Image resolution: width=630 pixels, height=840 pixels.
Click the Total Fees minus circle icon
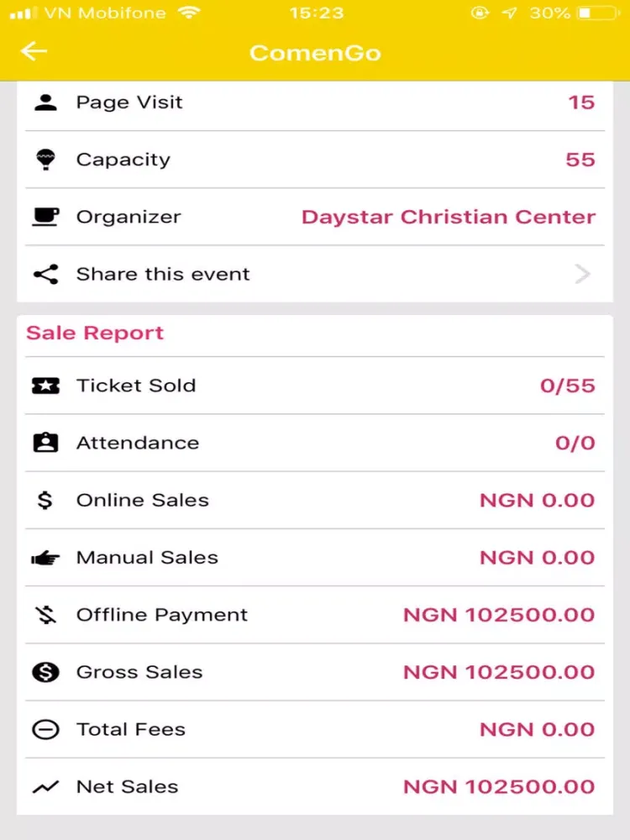(45, 730)
